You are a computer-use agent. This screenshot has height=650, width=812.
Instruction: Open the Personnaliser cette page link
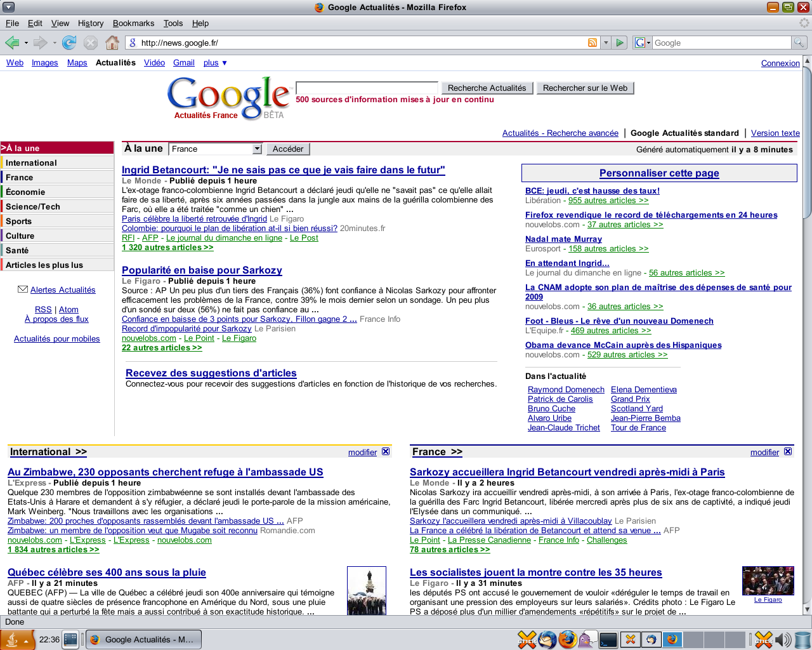point(659,173)
